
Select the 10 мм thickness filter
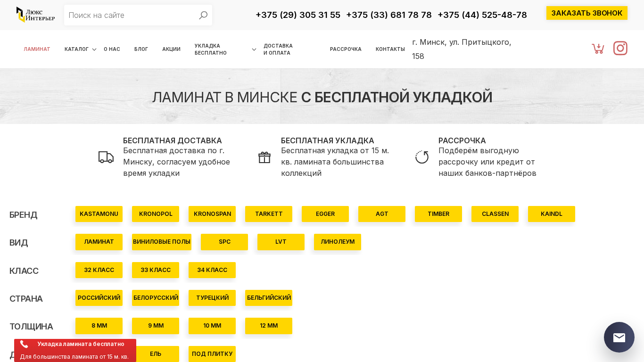pos(212,326)
